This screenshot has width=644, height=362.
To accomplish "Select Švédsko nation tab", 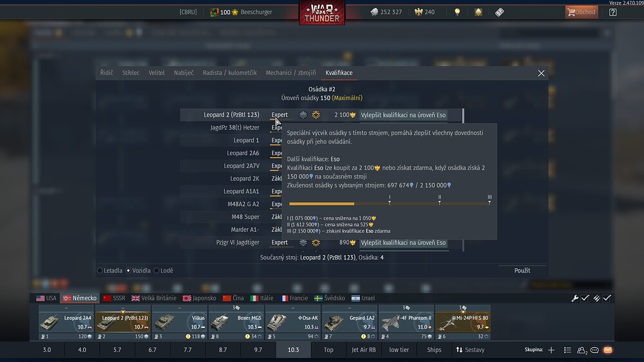I will 329,298.
